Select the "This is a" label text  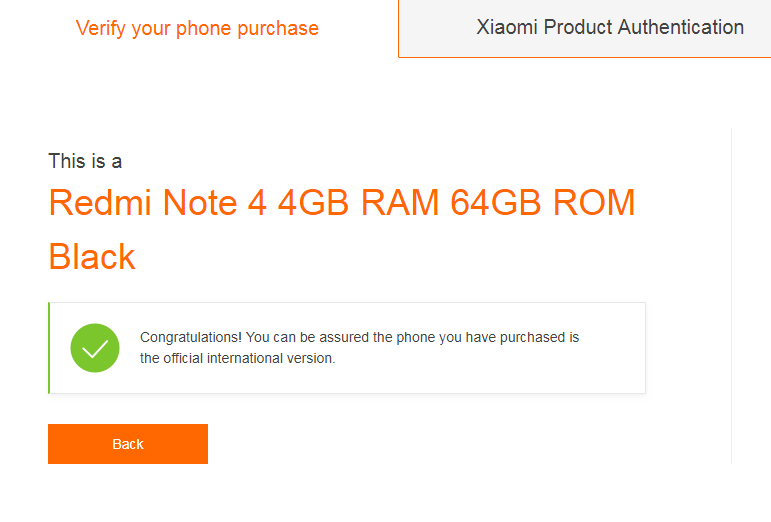[85, 161]
